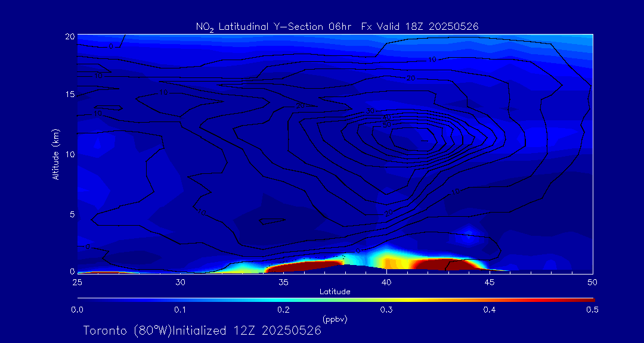Click the dark red end of the colorbar

(x=583, y=300)
